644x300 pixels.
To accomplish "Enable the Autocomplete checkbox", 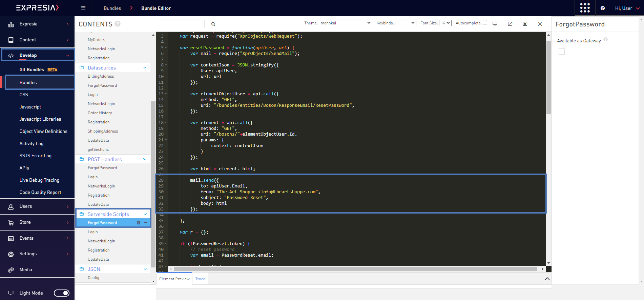I will click(485, 22).
